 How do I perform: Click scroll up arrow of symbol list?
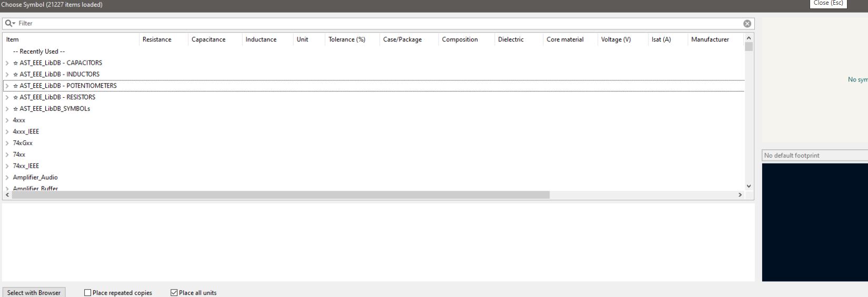[x=749, y=39]
